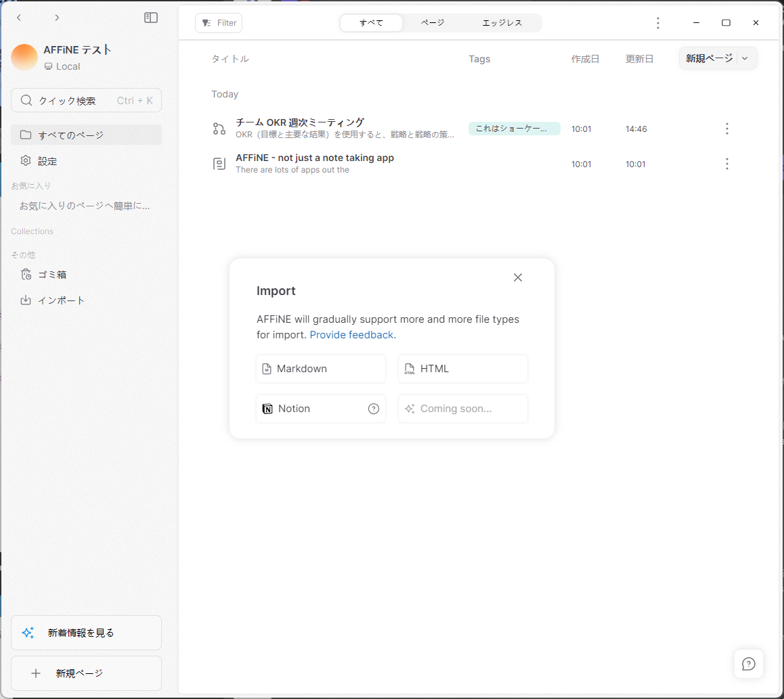Choose the Markdown import option
This screenshot has height=699, width=784.
321,369
